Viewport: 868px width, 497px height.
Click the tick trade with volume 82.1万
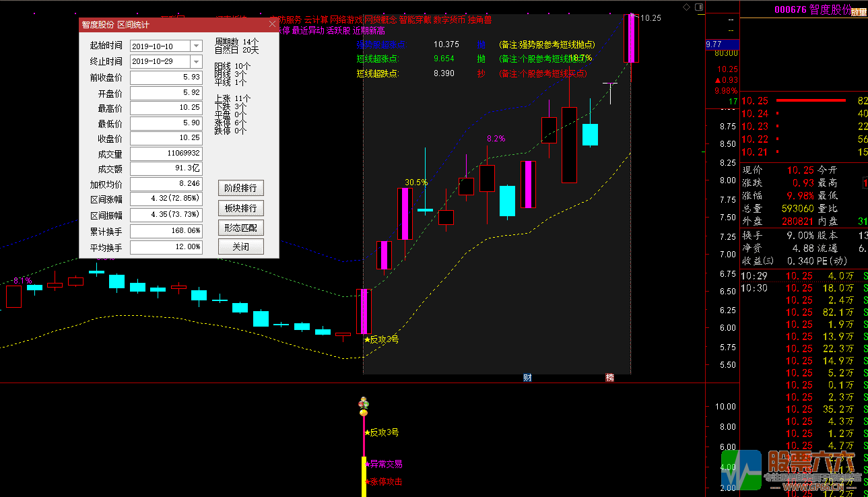click(804, 312)
